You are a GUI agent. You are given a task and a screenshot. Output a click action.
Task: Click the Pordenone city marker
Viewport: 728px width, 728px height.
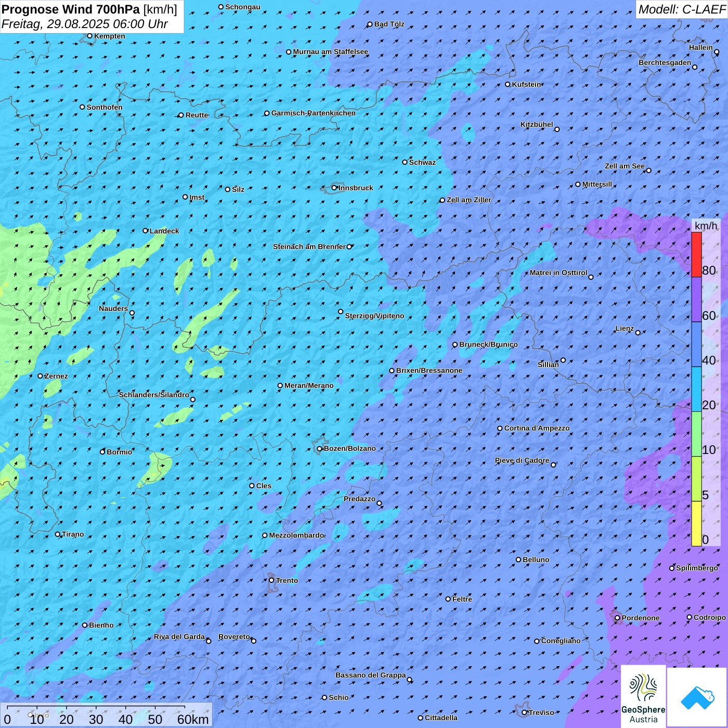tap(617, 618)
